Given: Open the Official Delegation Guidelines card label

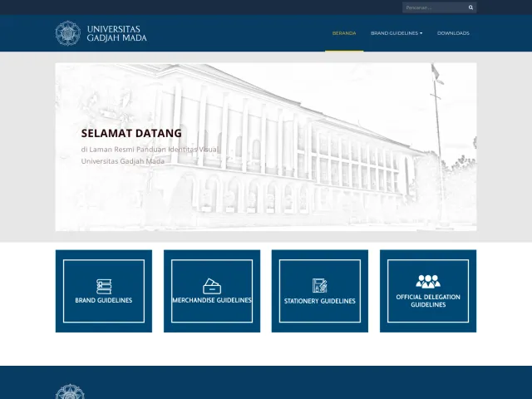Looking at the screenshot, I should point(428,301).
